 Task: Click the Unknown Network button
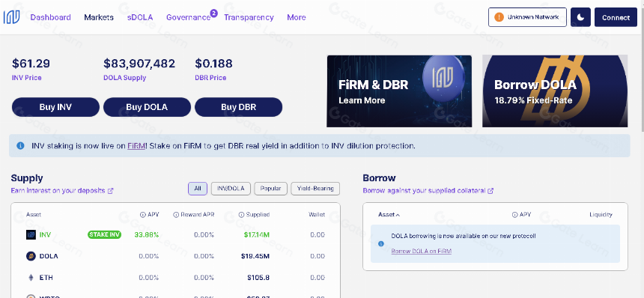pyautogui.click(x=527, y=17)
